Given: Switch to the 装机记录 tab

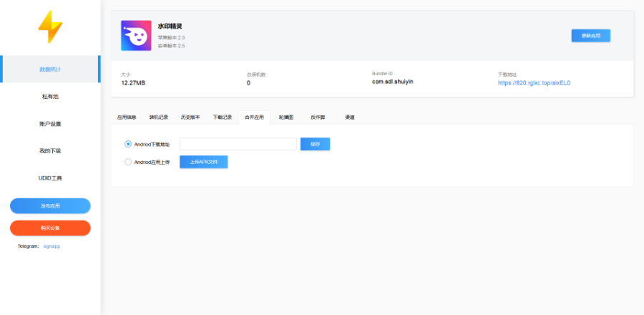Looking at the screenshot, I should 158,117.
